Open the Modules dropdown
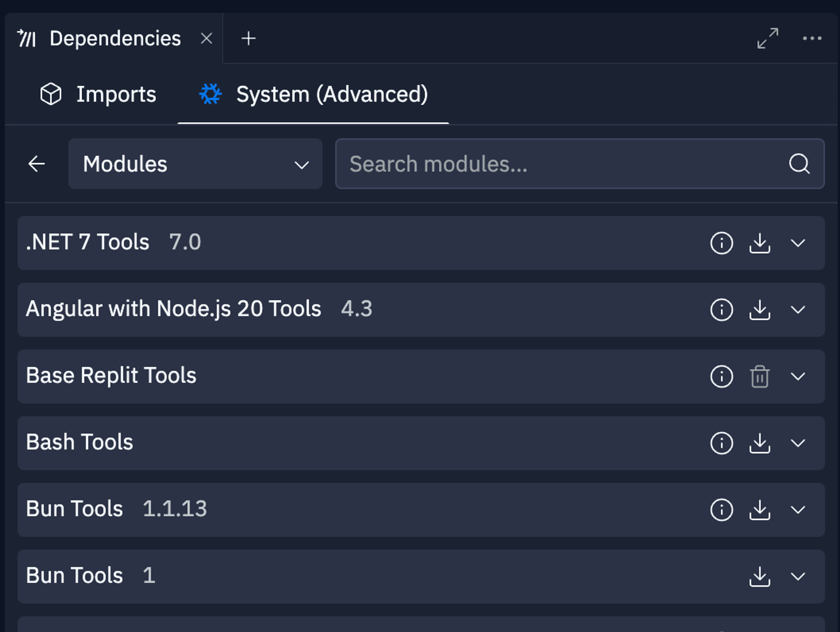The width and height of the screenshot is (840, 632). pyautogui.click(x=195, y=164)
